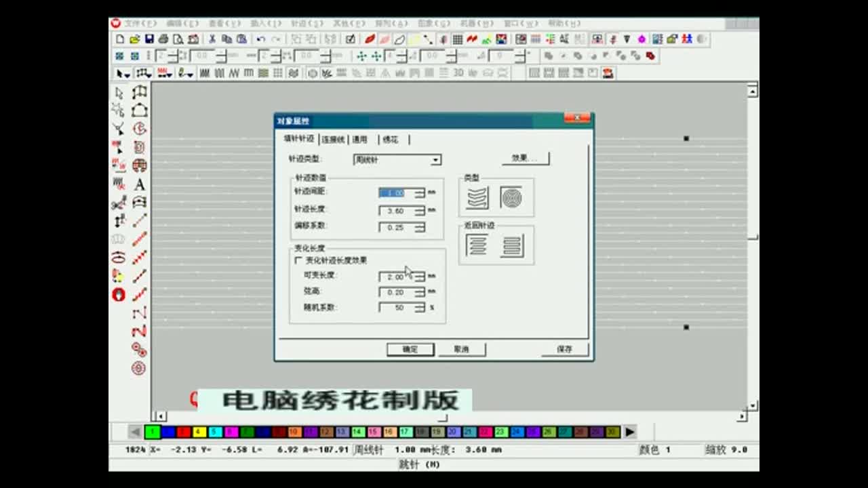Select the text tool marked with letter A
868x488 pixels.
coord(139,183)
